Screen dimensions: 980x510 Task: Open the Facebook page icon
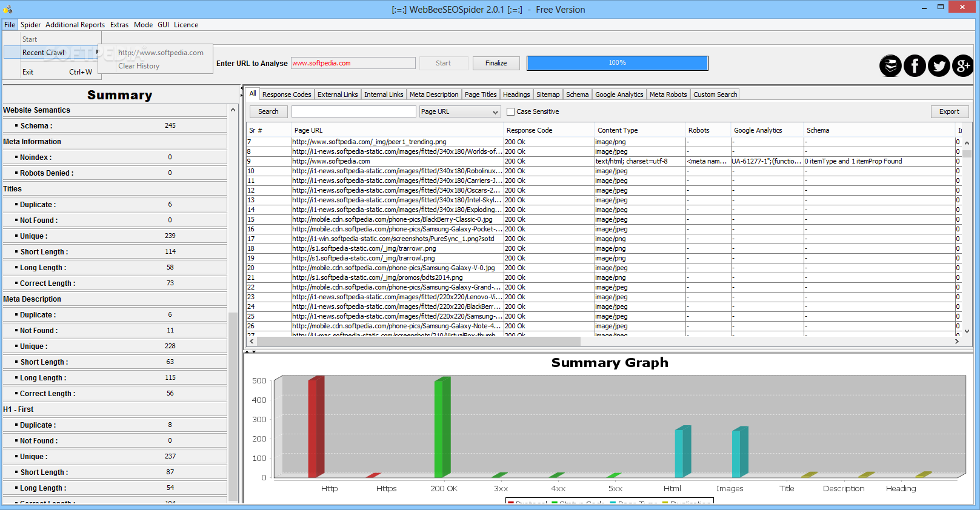click(x=915, y=65)
